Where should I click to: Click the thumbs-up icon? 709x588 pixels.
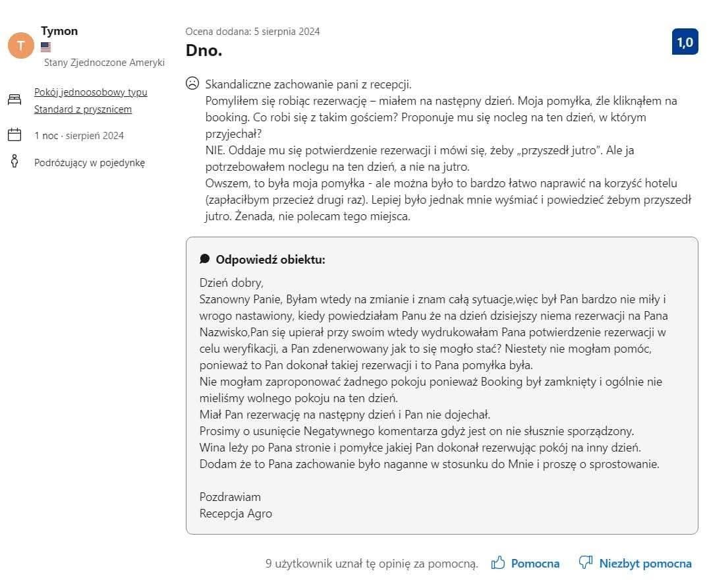coord(498,563)
